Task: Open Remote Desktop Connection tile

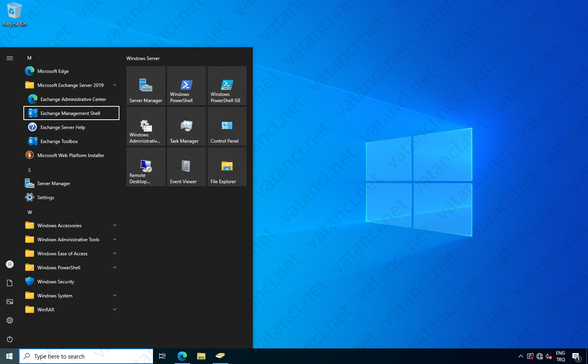Action: 146,167
